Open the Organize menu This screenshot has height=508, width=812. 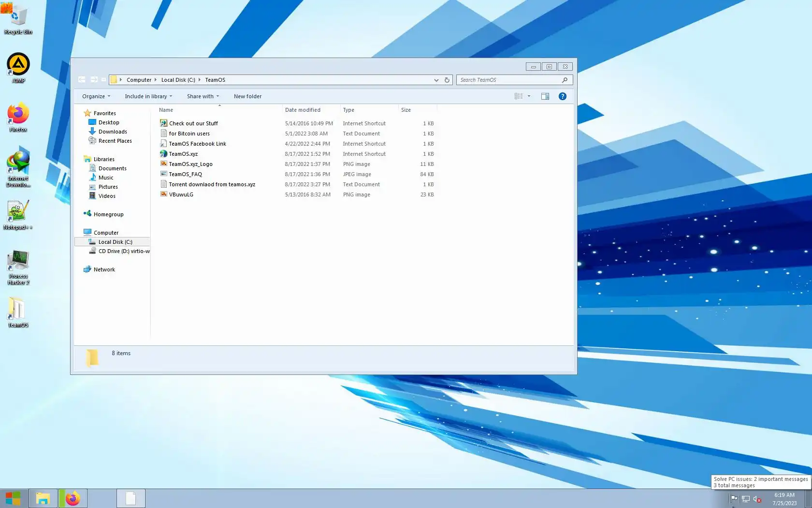[96, 96]
